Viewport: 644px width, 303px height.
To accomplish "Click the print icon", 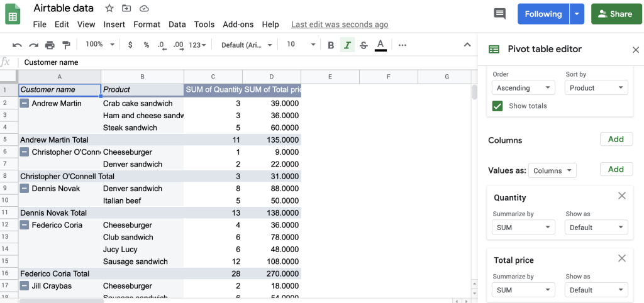I will [50, 45].
